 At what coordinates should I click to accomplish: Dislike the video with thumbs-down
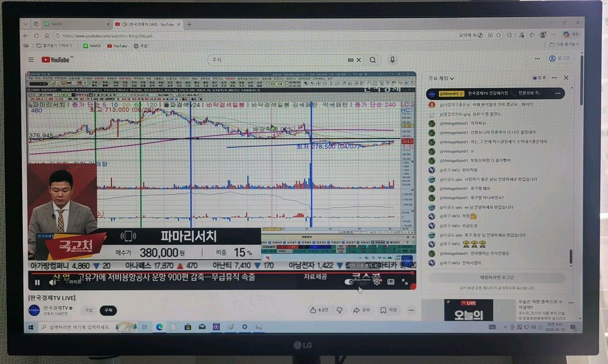[339, 310]
